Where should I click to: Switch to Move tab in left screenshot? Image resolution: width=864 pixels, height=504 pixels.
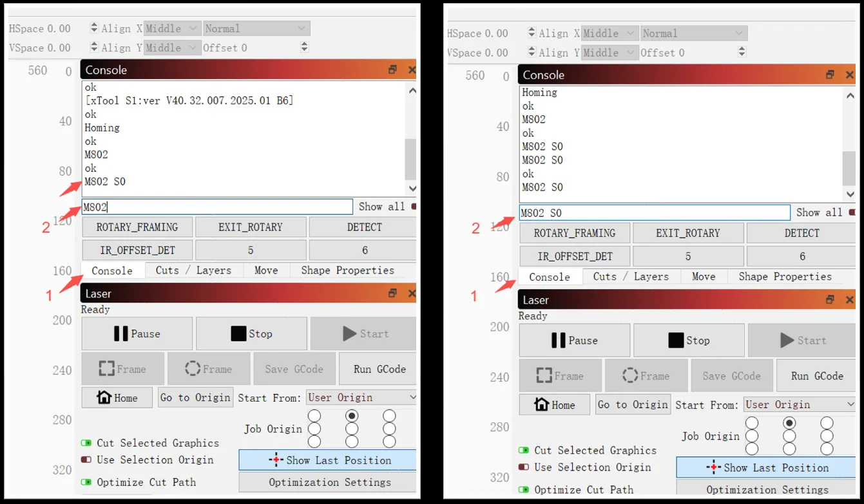pos(266,270)
